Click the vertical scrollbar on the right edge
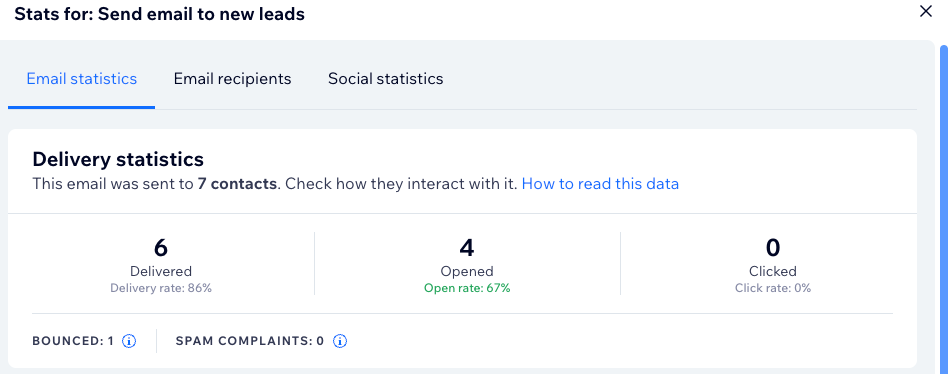This screenshot has width=950, height=374. [945, 206]
